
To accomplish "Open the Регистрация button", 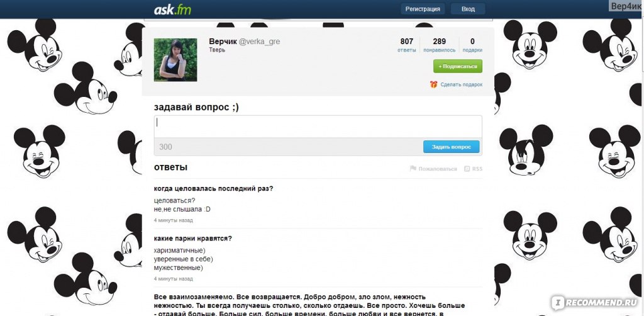I will [x=423, y=9].
